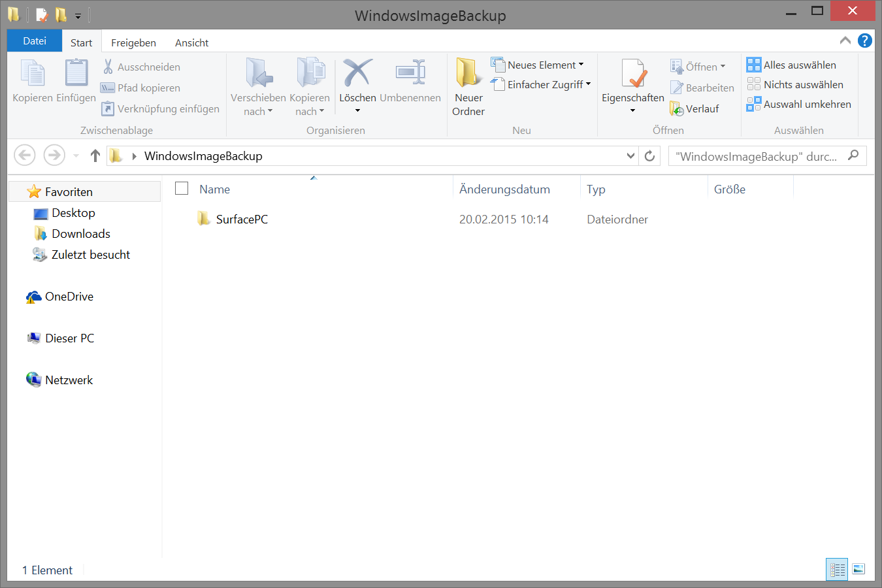Open Verlauf file history
Screen dimensions: 882x588
tap(694, 108)
